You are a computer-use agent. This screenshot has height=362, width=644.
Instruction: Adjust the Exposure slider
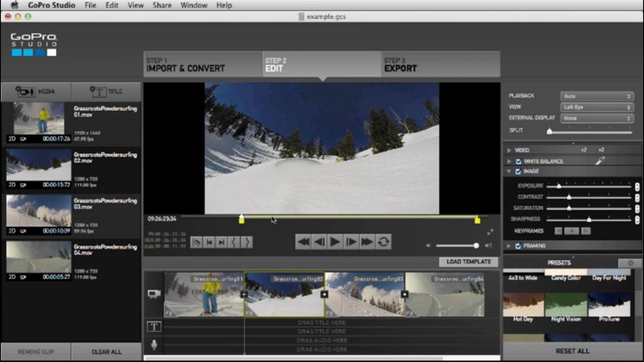[589, 186]
